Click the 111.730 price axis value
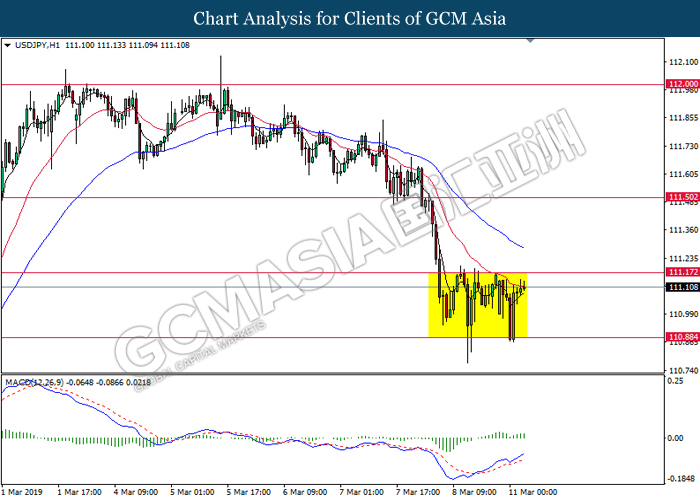Screen dimensions: 700x500 [x=683, y=146]
